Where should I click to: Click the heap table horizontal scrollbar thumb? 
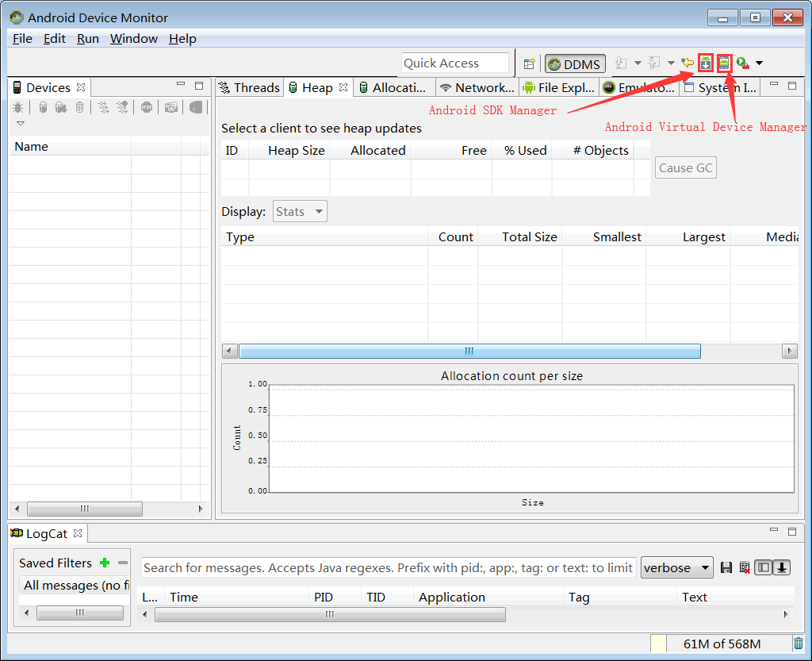tap(469, 352)
